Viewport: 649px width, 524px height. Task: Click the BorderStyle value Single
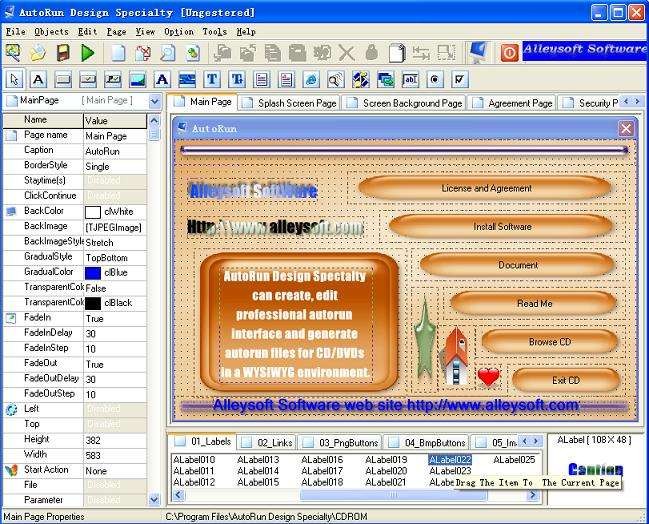click(115, 167)
